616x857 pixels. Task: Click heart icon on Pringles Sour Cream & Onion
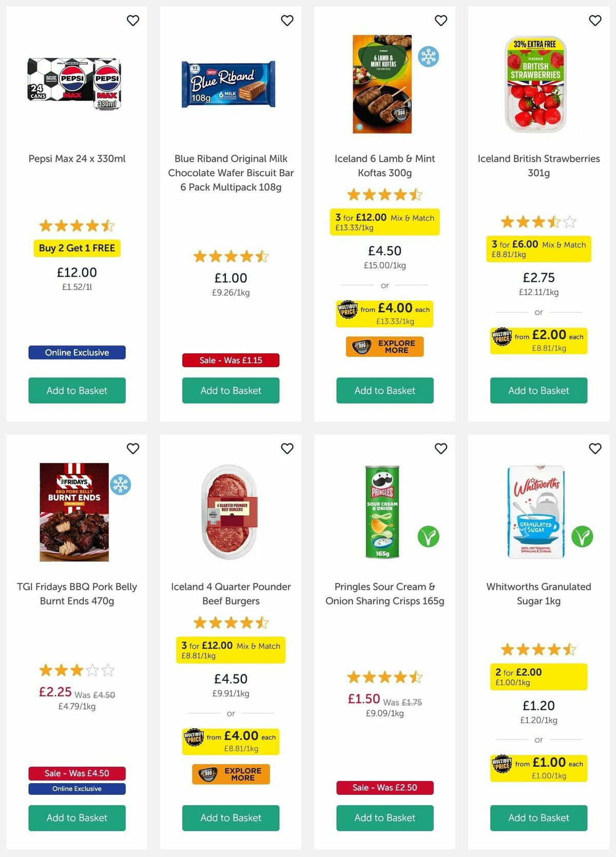coord(441,449)
